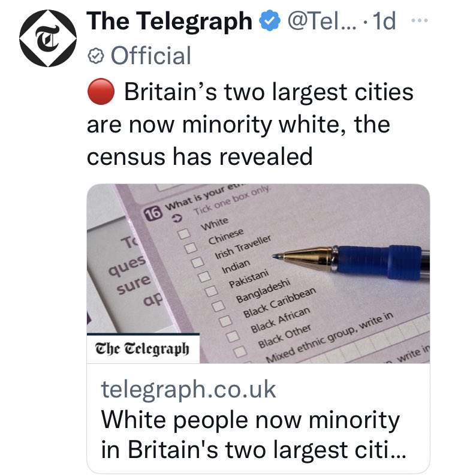
Task: Click the number 16 question badge
Action: point(153,213)
